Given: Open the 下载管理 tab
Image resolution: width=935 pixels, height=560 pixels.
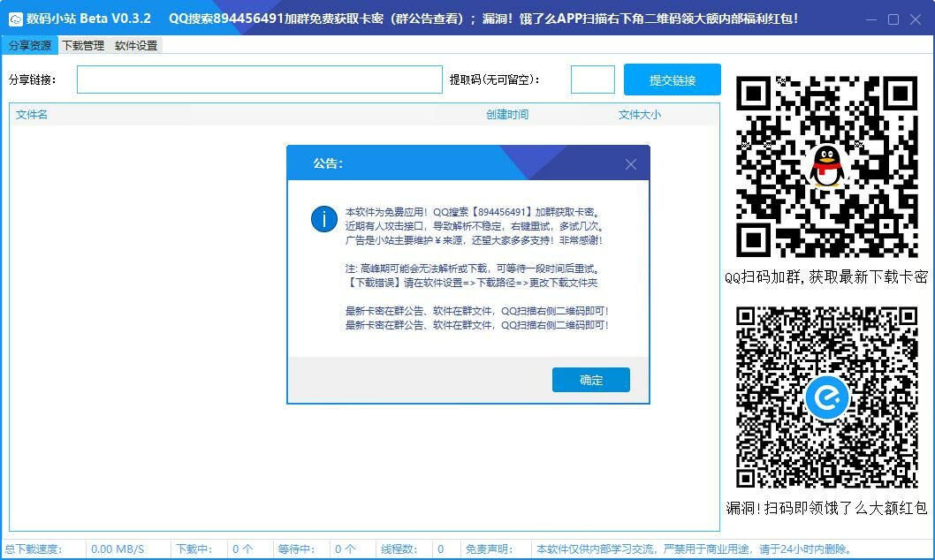Looking at the screenshot, I should point(83,45).
